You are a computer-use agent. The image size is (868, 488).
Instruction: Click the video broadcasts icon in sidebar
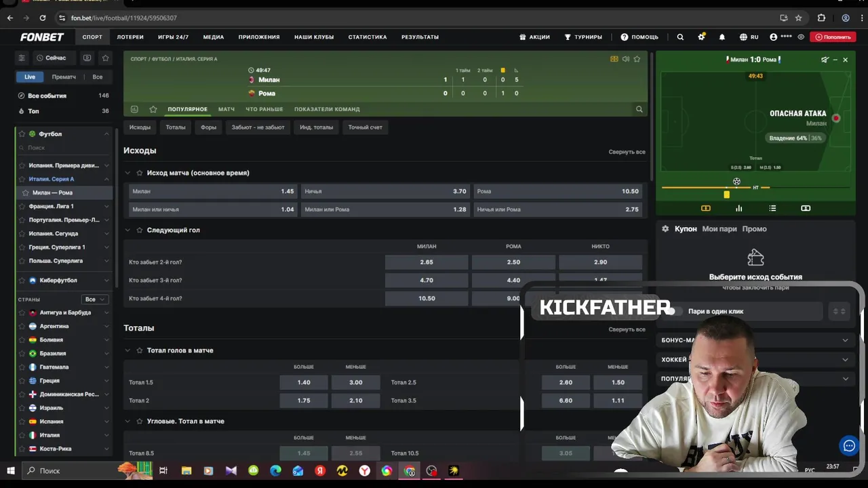(87, 58)
